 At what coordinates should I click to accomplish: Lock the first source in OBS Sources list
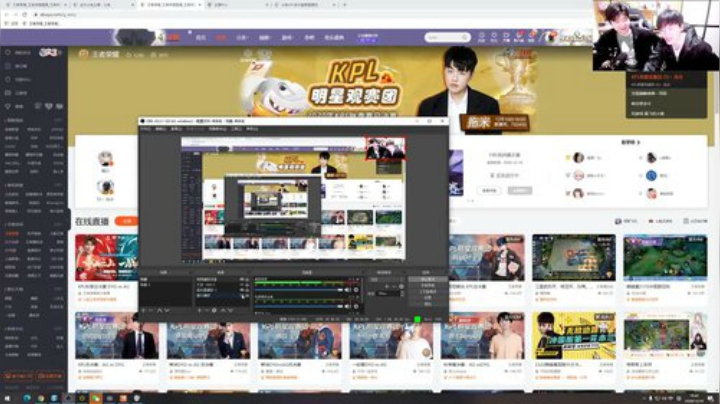click(x=247, y=279)
